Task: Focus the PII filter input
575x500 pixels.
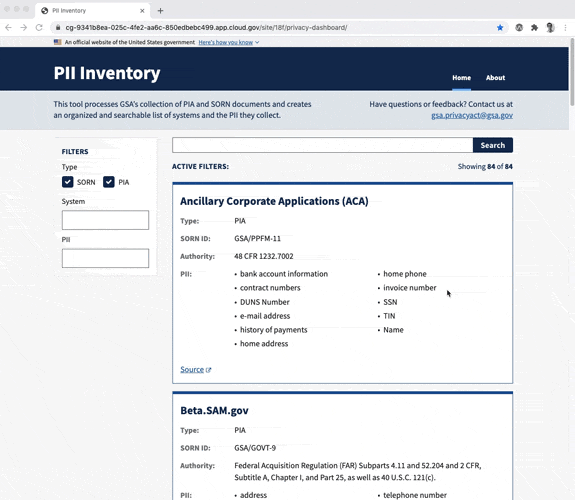Action: [x=105, y=258]
